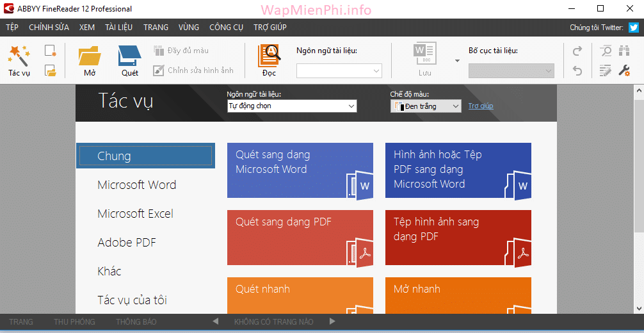Open the VÙNG menu
Viewport: 644px width, 333px height.
pos(189,28)
